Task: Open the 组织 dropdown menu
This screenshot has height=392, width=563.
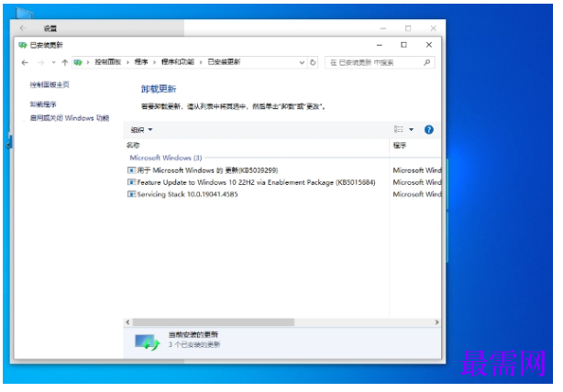Action: coord(141,130)
